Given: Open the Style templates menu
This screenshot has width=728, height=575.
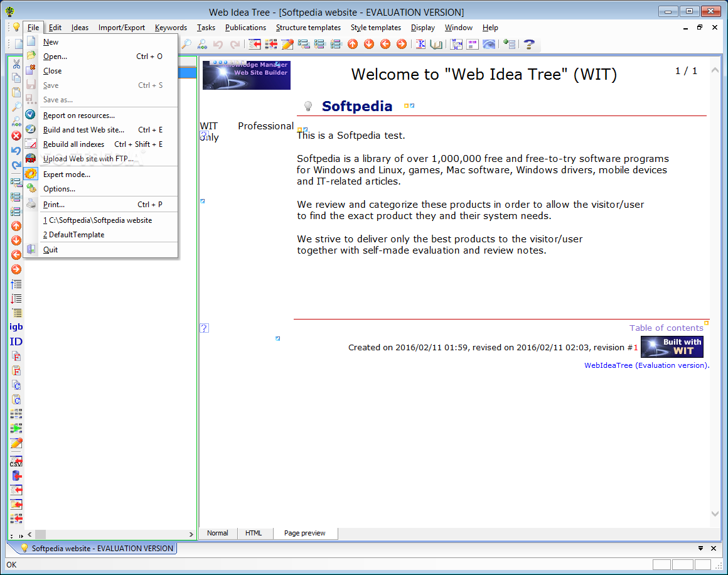Looking at the screenshot, I should coord(375,28).
